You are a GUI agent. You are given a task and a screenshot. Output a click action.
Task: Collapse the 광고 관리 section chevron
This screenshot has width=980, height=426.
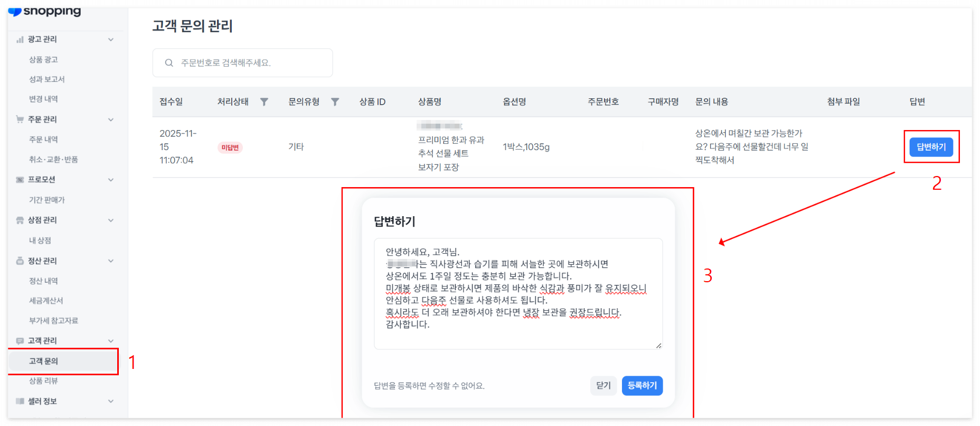(111, 40)
